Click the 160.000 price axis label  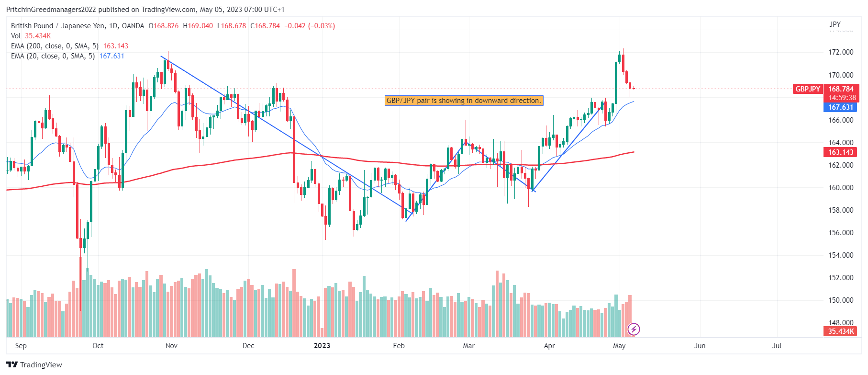[x=841, y=188]
